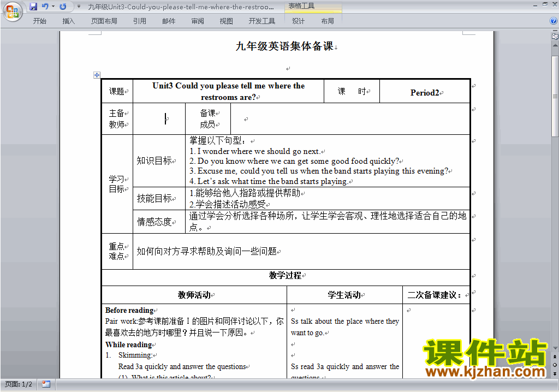
Task: Click 'Ss talk about the place where they' text
Action: pyautogui.click(x=345, y=322)
